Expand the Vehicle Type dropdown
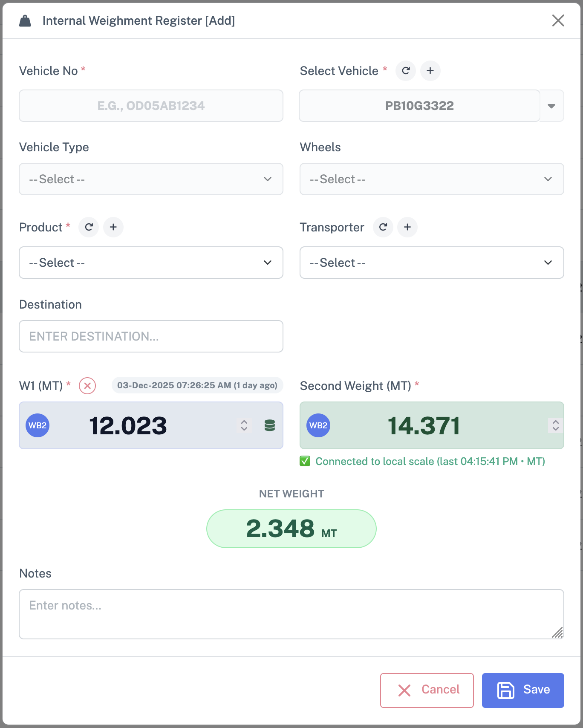The image size is (583, 728). [151, 179]
